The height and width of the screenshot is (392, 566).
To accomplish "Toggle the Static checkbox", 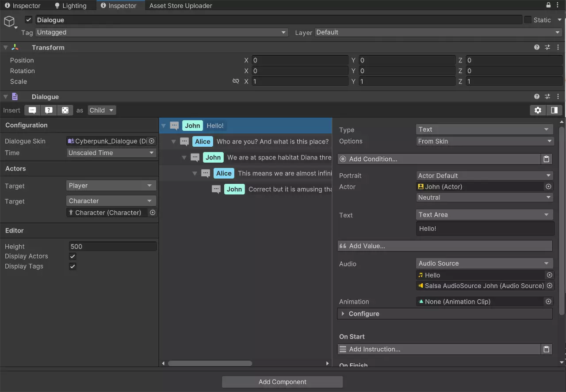I will [x=528, y=20].
